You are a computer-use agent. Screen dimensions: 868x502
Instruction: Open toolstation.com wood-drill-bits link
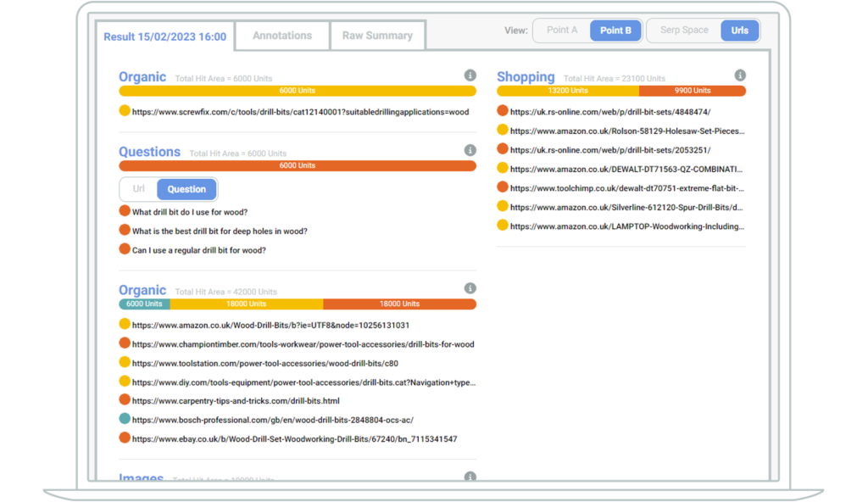click(x=265, y=364)
